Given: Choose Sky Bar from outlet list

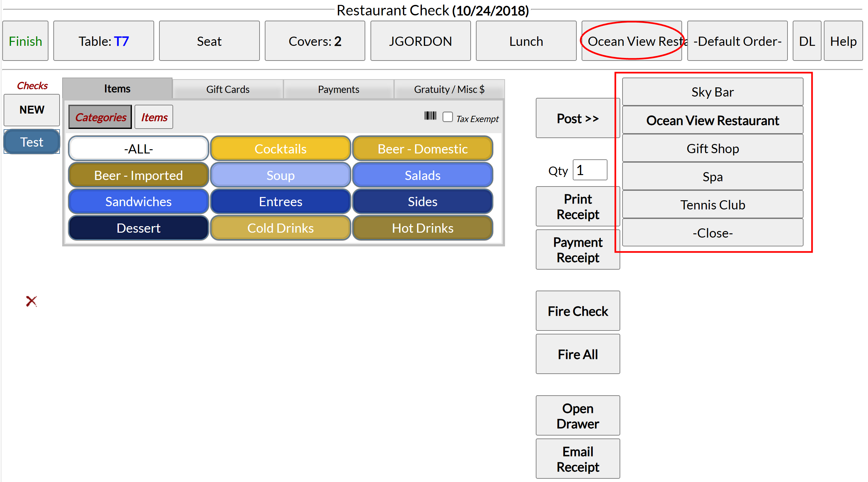Looking at the screenshot, I should click(x=712, y=92).
